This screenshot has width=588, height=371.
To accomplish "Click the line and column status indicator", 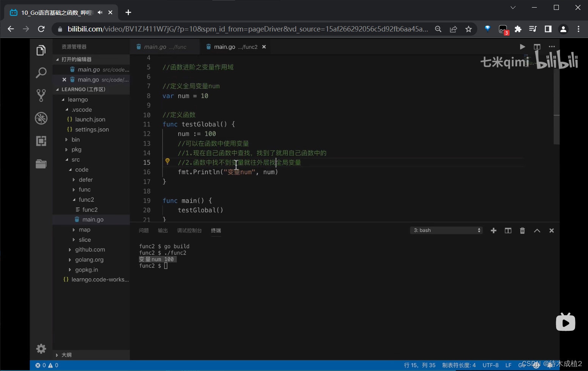I will click(420, 365).
